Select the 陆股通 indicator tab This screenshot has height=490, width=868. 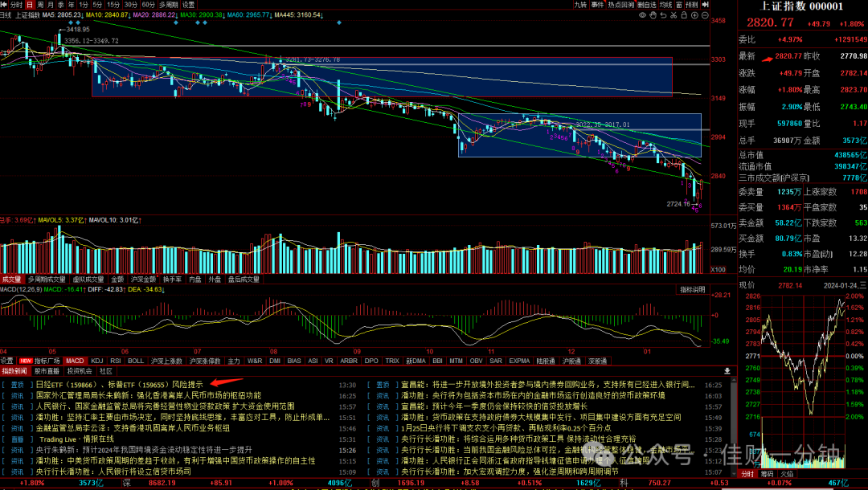[x=545, y=361]
